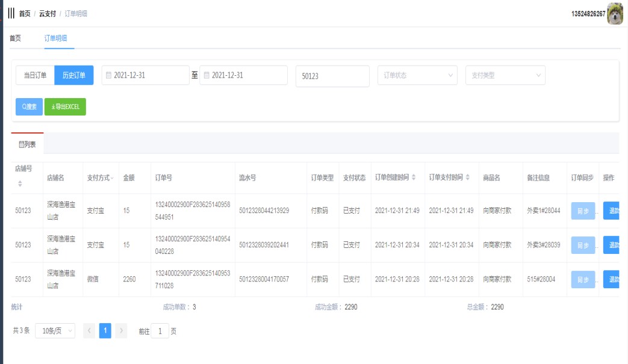
Task: Go to the next page arrow
Action: click(x=121, y=330)
